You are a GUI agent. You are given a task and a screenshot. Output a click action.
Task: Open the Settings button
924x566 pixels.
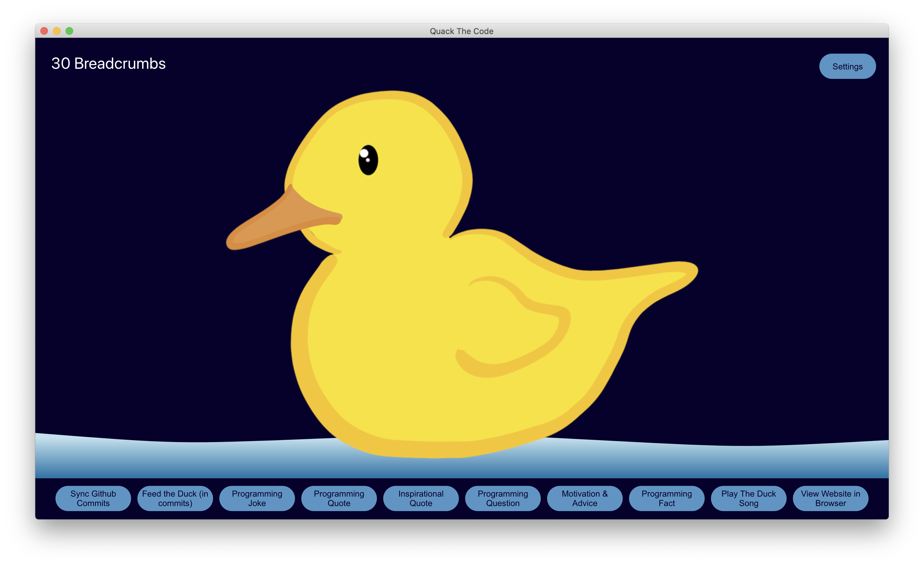click(847, 67)
